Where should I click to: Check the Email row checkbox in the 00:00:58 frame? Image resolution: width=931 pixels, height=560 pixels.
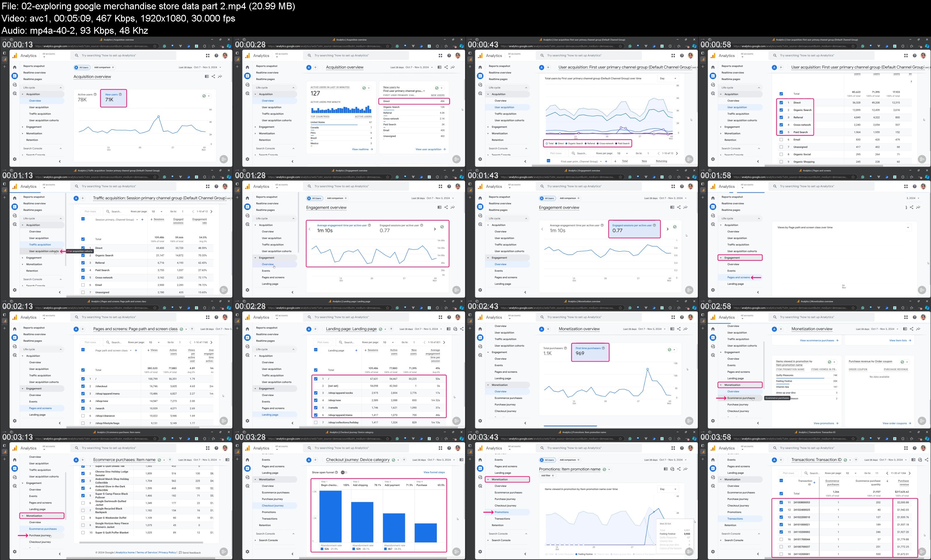point(781,140)
